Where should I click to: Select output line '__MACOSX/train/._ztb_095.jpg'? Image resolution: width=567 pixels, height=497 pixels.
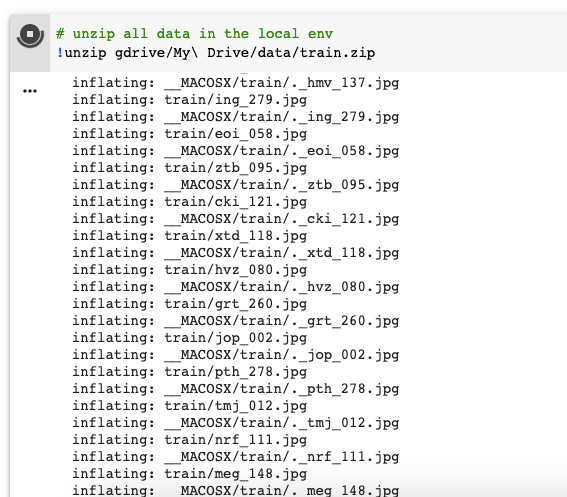point(236,185)
